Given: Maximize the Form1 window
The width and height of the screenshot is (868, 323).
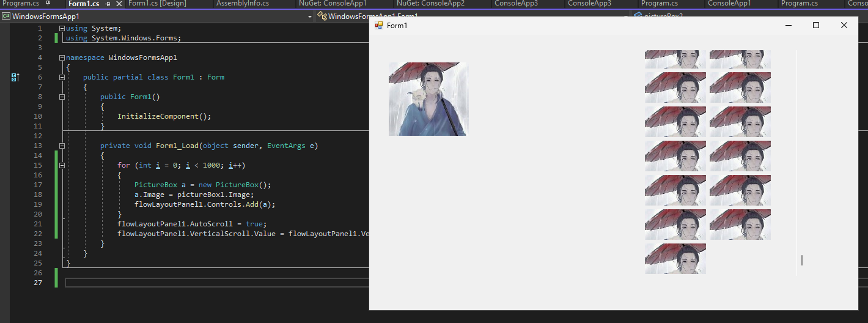Looking at the screenshot, I should 816,25.
